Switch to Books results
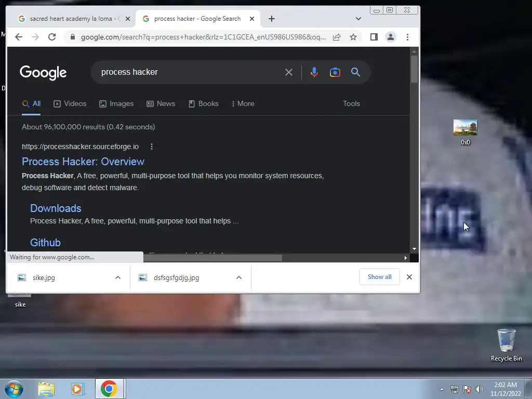This screenshot has height=399, width=532. pyautogui.click(x=204, y=103)
